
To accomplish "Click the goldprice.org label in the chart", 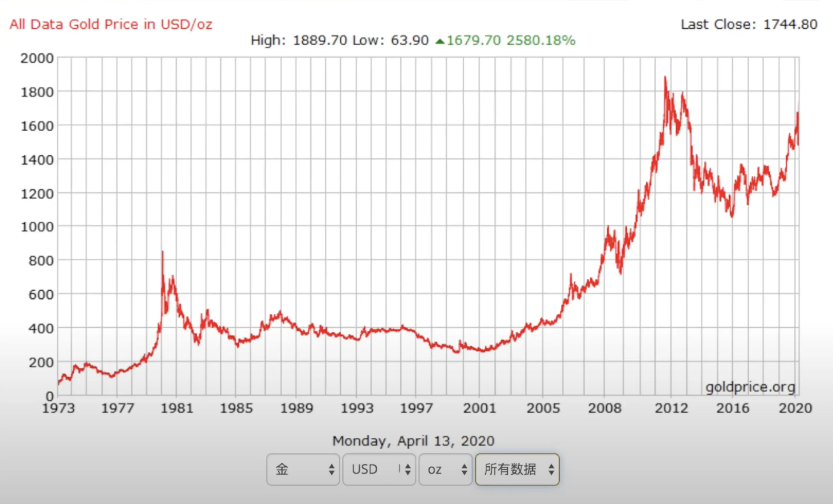I will (750, 387).
